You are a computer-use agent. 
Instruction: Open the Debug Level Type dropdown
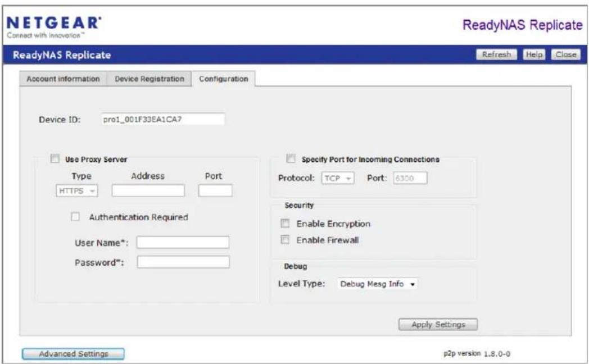377,284
